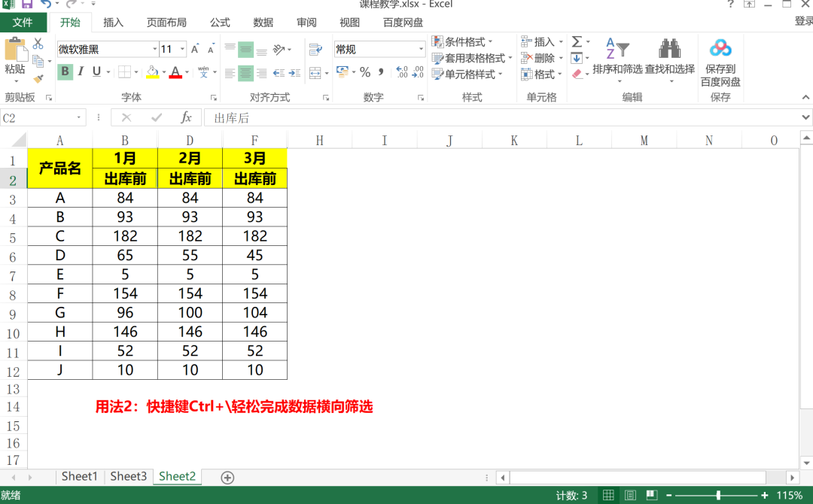
Task: Toggle Italic formatting
Action: pos(81,72)
